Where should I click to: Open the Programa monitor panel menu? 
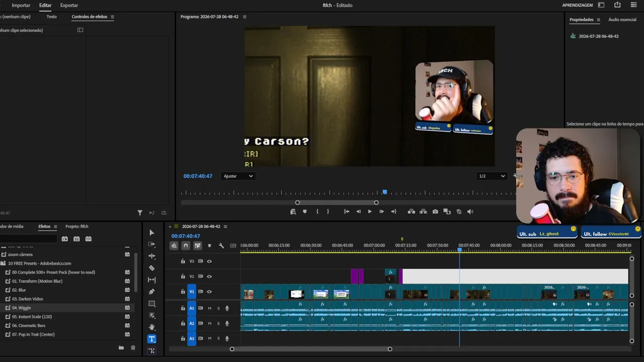[x=245, y=17]
